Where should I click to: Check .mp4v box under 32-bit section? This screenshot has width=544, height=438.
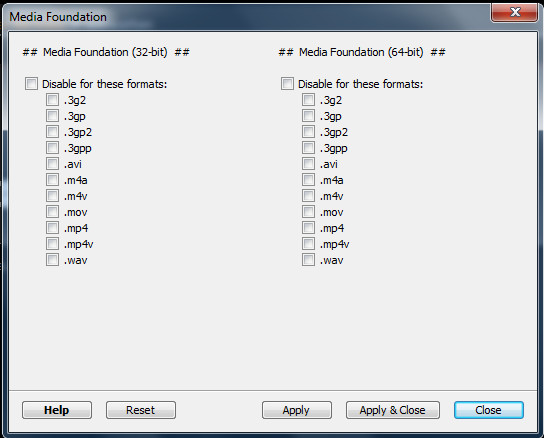(52, 243)
